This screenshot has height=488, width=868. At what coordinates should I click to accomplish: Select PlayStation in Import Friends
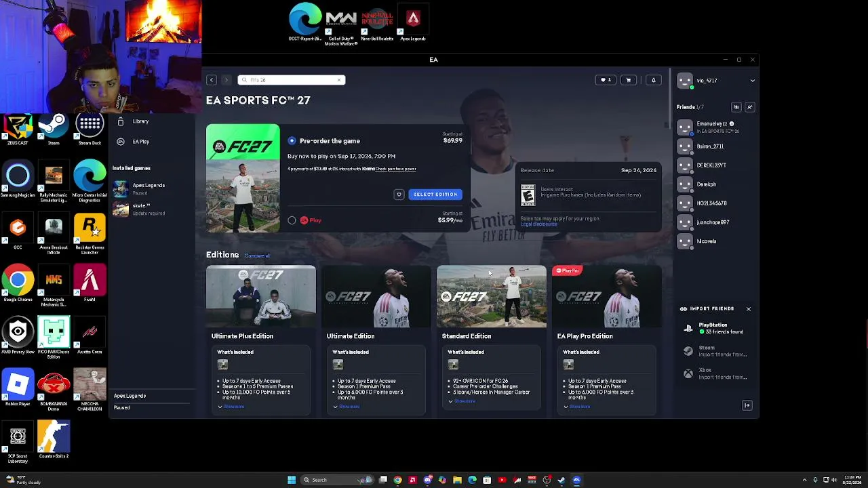click(x=715, y=329)
